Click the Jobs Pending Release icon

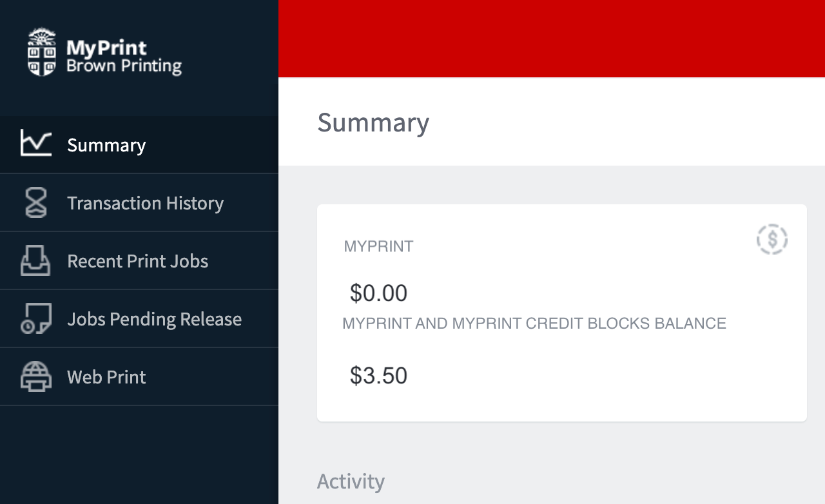35,318
